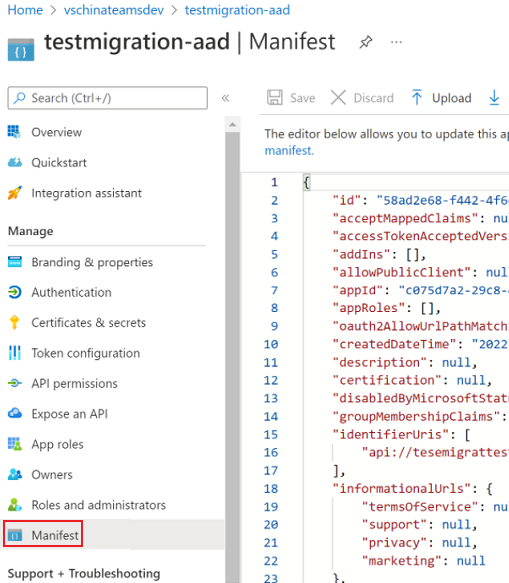The height and width of the screenshot is (583, 509).
Task: Click the Authentication arrow icon
Action: coord(15,292)
